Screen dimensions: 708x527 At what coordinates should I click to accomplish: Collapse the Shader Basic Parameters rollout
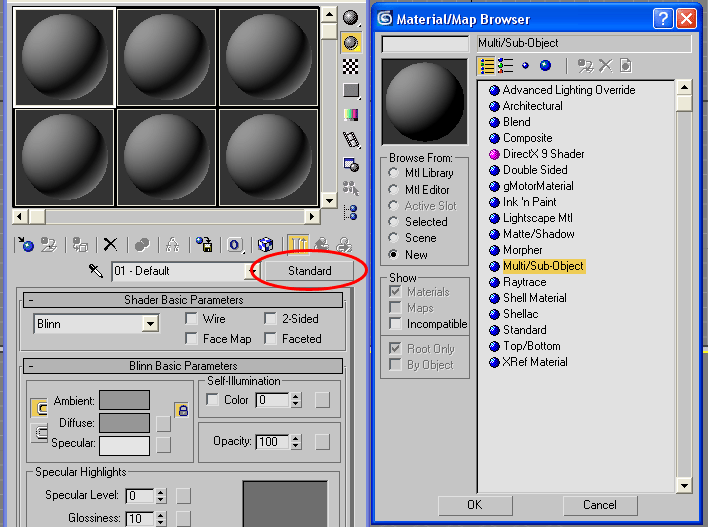click(x=31, y=300)
